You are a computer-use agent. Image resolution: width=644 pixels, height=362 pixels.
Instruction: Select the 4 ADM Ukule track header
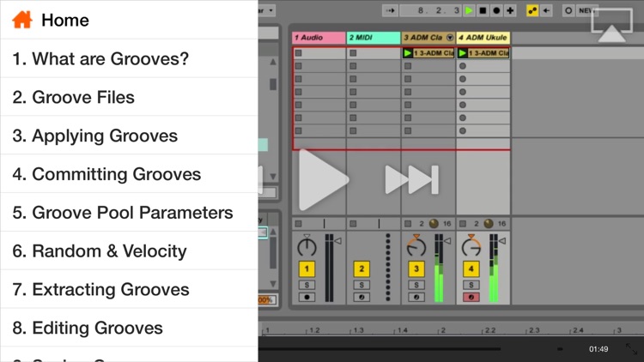click(x=483, y=38)
